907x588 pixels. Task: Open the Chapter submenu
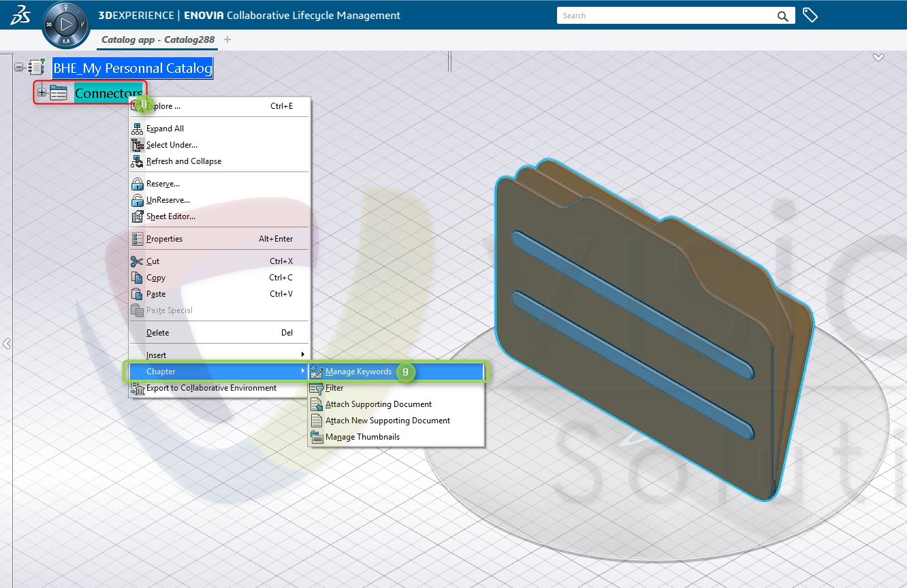pos(219,372)
